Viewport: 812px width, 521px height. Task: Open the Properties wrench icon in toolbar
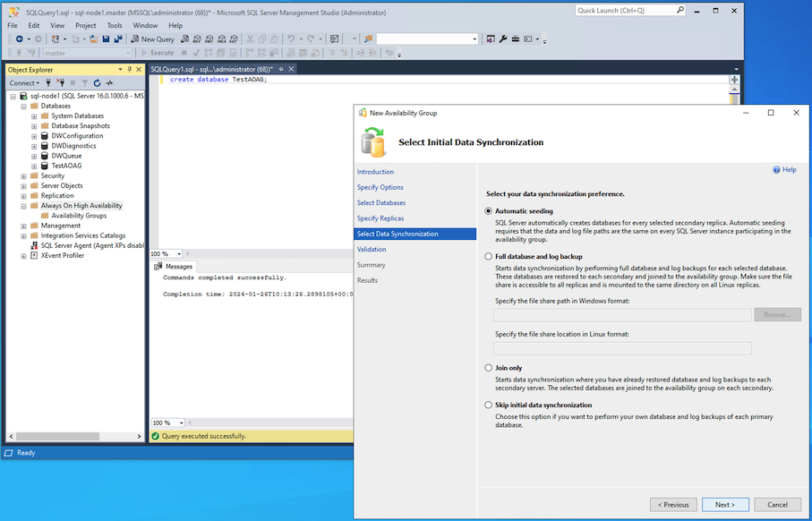(x=503, y=38)
